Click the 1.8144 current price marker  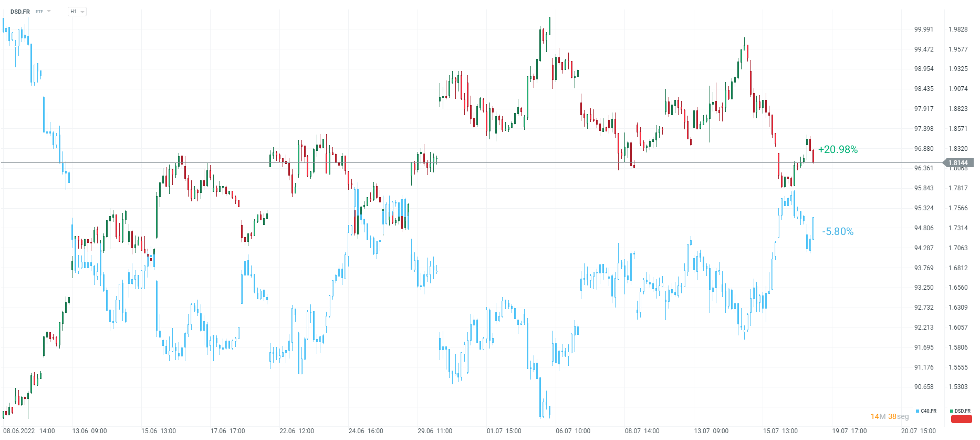coord(958,163)
